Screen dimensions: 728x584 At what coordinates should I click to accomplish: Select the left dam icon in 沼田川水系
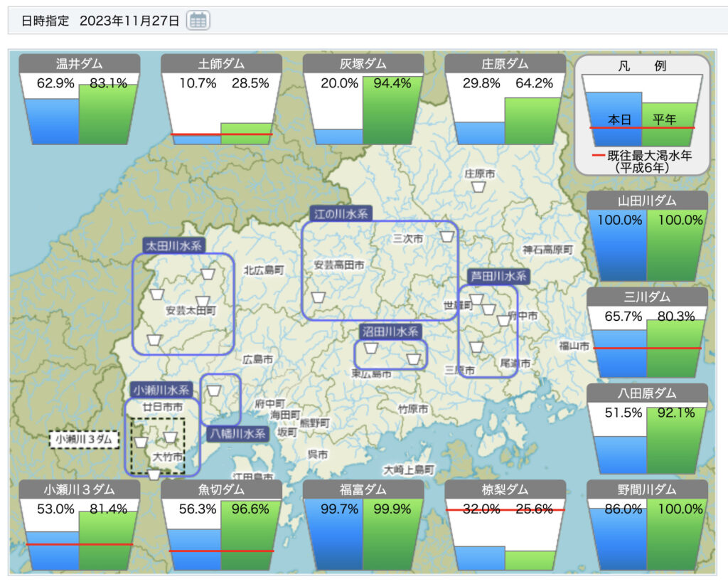tap(370, 348)
